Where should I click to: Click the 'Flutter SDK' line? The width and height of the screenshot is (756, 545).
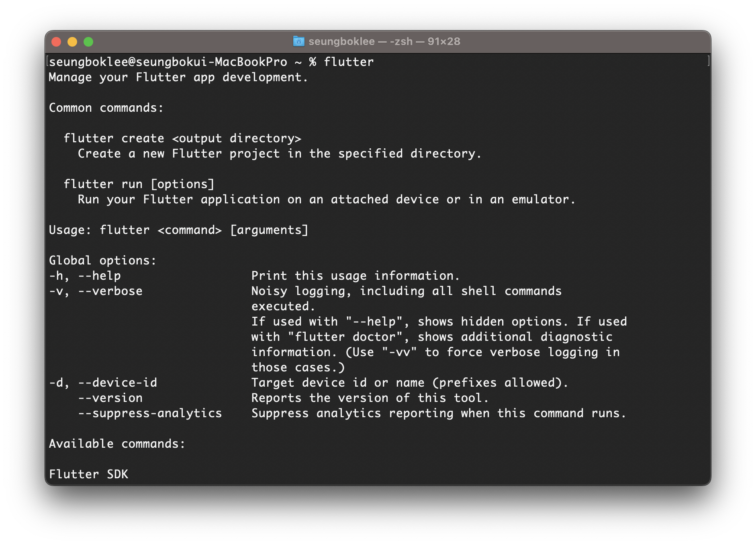(88, 474)
